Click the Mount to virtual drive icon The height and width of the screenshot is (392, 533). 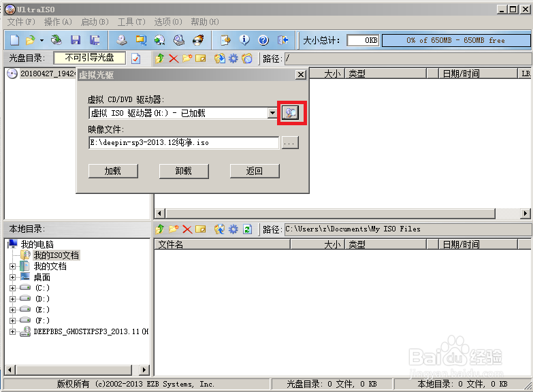point(179,40)
